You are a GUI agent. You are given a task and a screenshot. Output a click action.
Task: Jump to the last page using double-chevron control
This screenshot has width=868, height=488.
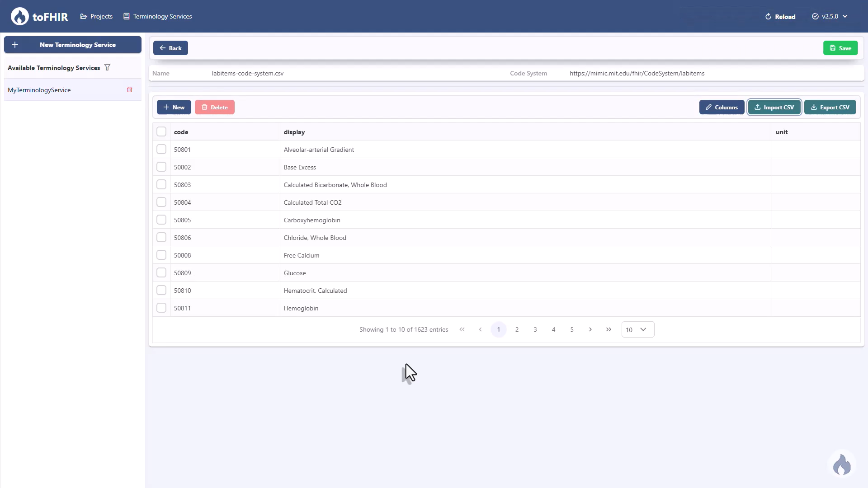(609, 329)
